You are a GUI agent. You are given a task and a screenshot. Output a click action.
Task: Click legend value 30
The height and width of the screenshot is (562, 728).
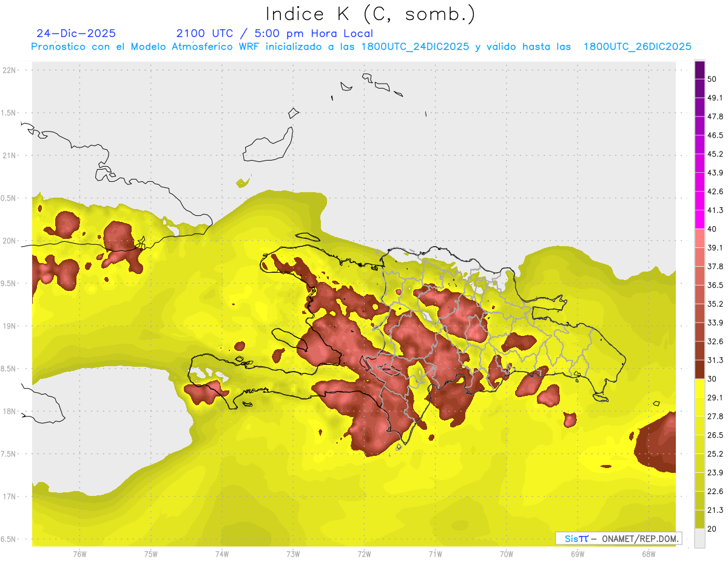point(712,379)
